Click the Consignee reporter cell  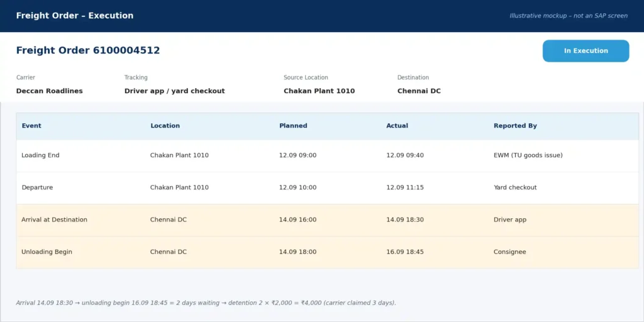[x=509, y=252]
